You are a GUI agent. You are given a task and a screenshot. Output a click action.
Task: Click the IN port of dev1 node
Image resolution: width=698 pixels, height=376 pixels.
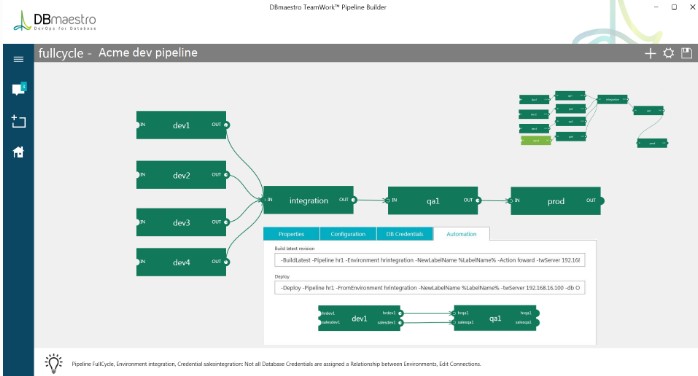click(x=138, y=125)
